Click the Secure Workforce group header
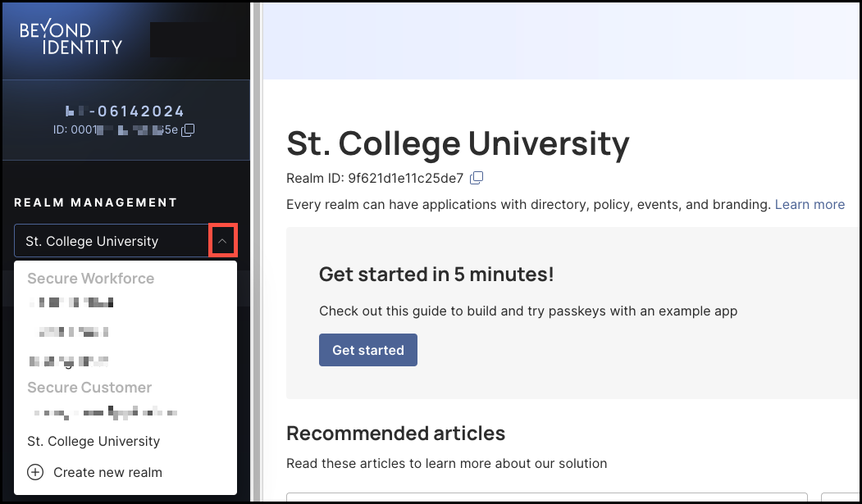 tap(91, 279)
